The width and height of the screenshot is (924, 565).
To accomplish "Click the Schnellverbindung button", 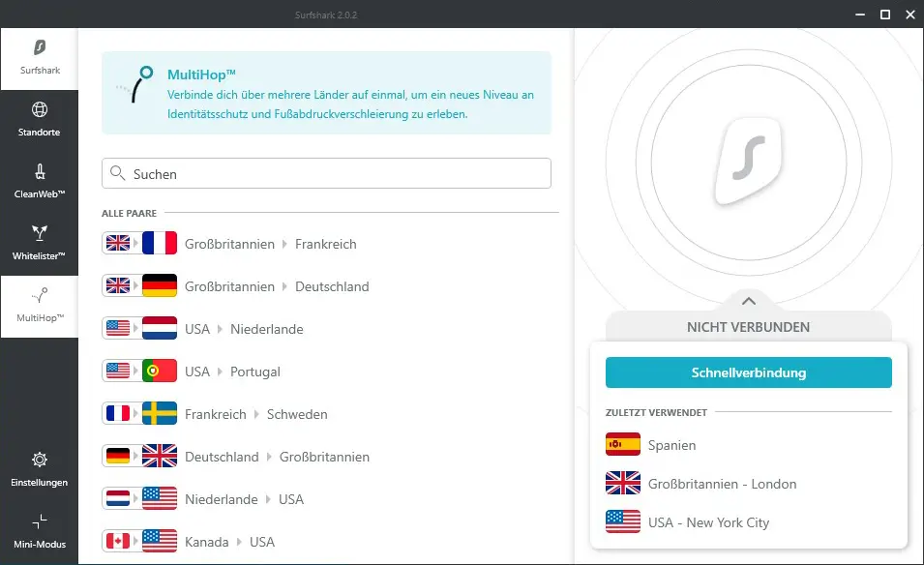I will coord(749,372).
